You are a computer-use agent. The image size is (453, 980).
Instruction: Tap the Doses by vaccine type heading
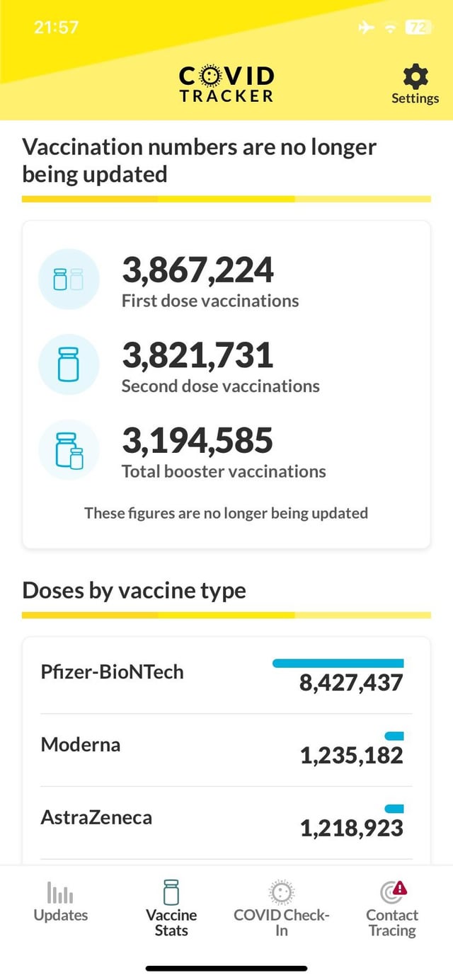[134, 590]
